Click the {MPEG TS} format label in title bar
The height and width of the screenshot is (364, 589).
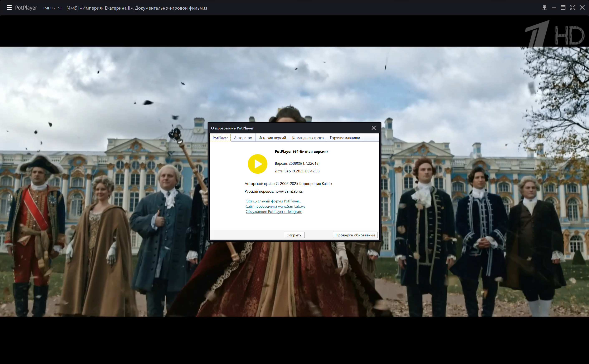pyautogui.click(x=52, y=8)
